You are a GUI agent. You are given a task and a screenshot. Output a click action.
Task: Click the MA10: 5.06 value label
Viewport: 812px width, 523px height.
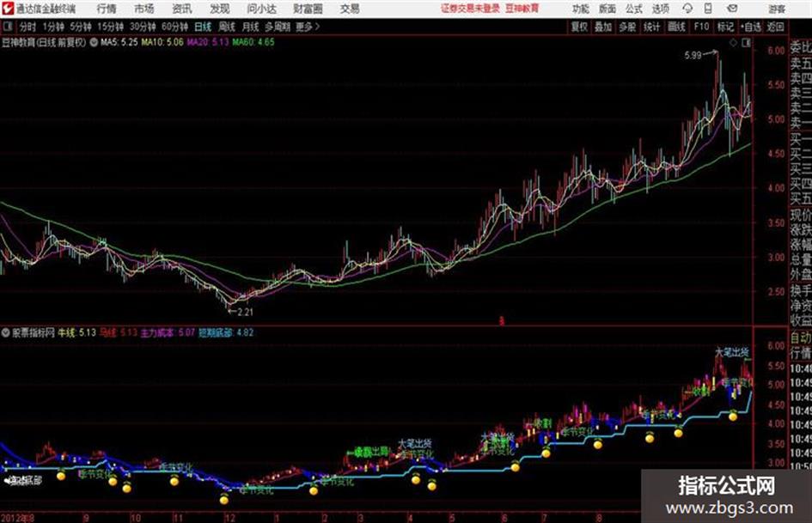click(162, 42)
